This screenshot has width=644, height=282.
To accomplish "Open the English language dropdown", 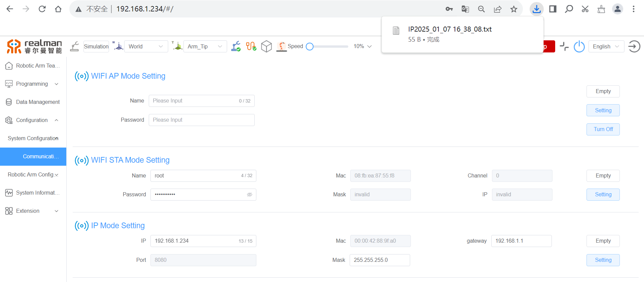I will click(606, 46).
